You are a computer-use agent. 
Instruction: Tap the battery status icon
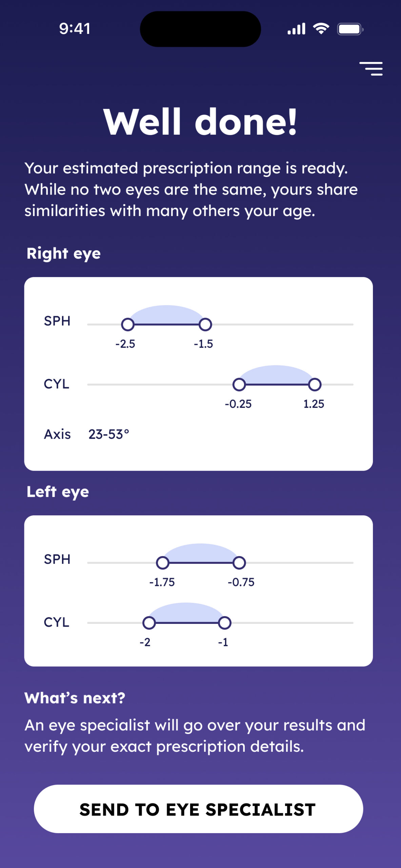click(350, 29)
